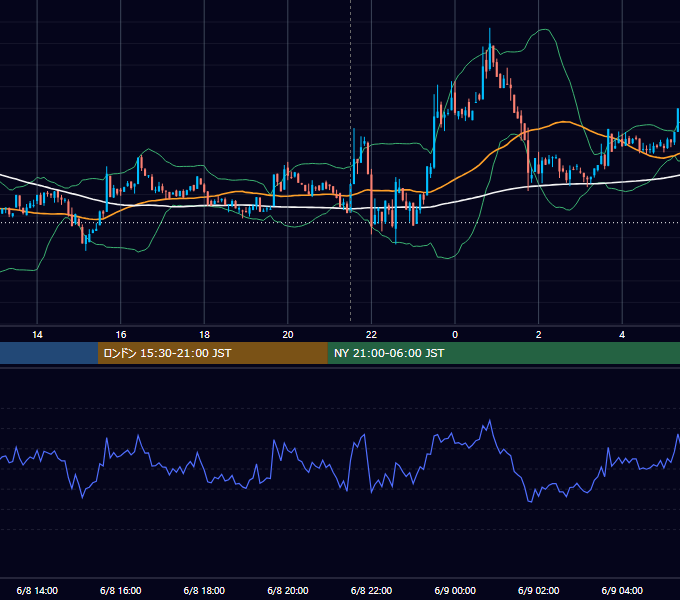Click the hour label 20 on the price chart axis

[x=288, y=335]
